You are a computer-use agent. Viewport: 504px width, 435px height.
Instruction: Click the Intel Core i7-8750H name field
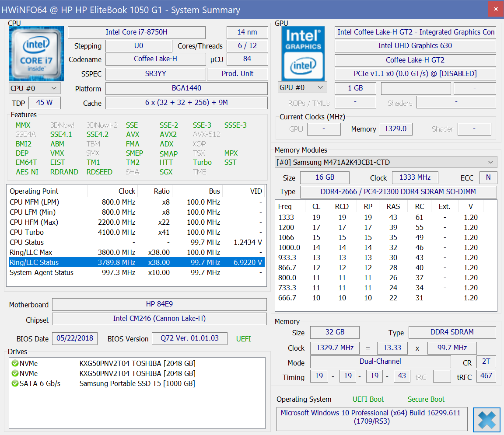pos(136,32)
